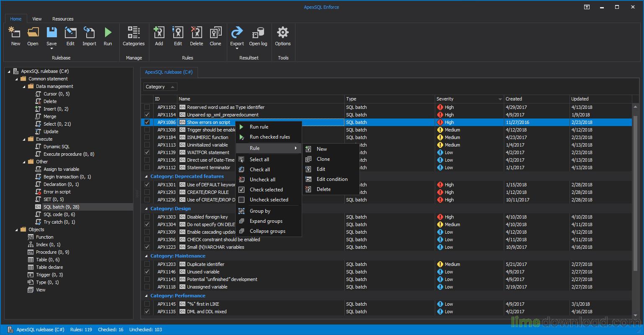This screenshot has height=335, width=644.
Task: Collapse the ApexSQL rulebase (C#) tree root
Action: click(x=9, y=72)
